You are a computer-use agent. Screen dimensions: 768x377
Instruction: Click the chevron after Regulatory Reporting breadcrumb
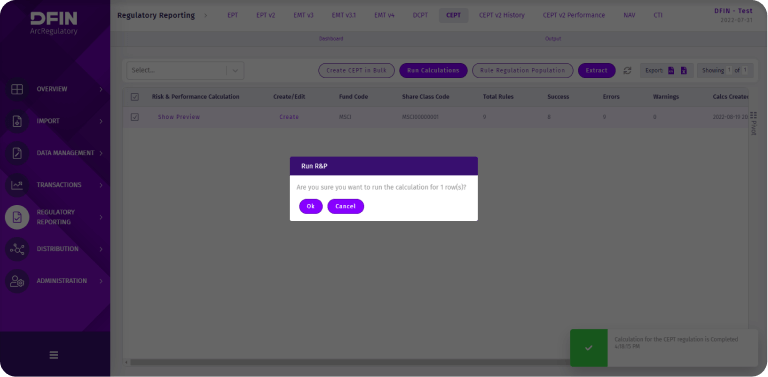[205, 16]
